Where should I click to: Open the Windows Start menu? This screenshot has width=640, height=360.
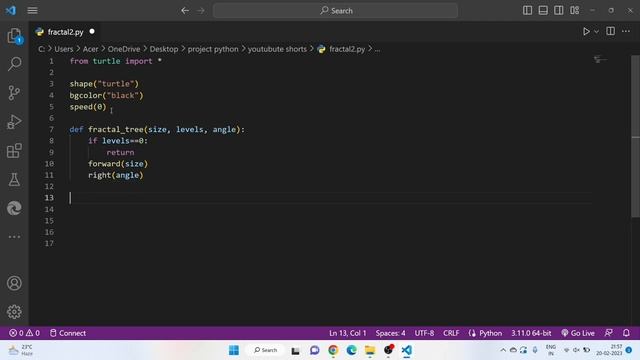234,350
